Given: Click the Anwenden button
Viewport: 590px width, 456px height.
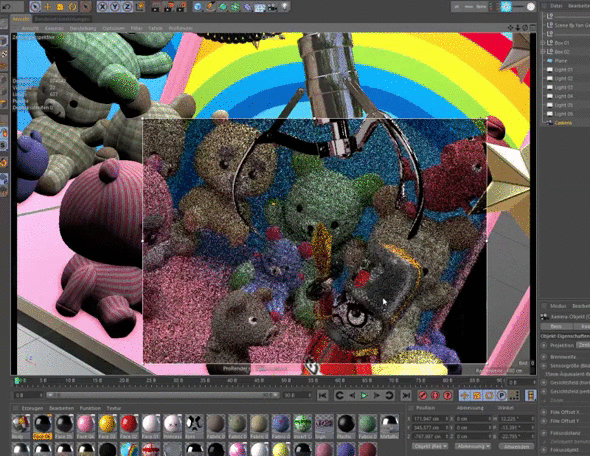Looking at the screenshot, I should [x=516, y=446].
